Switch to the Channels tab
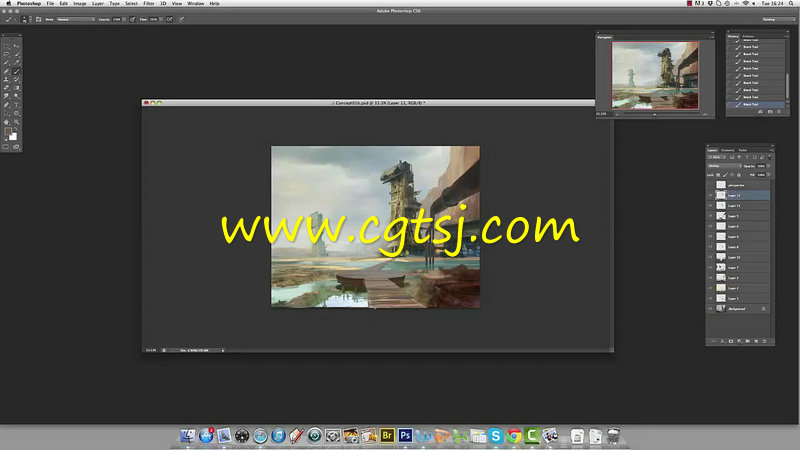 click(x=728, y=151)
